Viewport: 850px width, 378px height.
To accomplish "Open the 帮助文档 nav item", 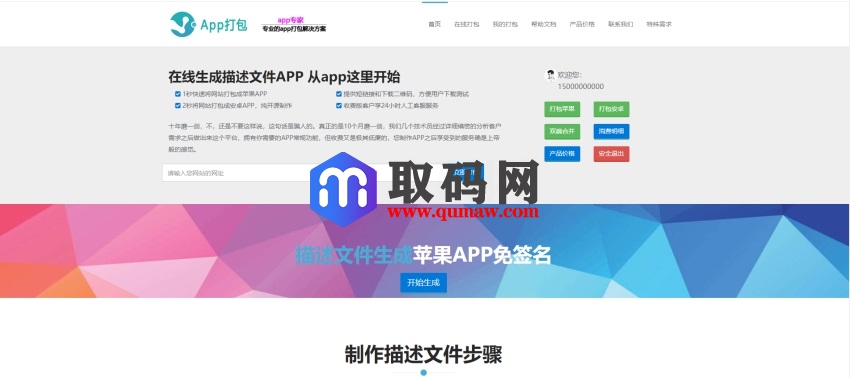I will click(543, 24).
